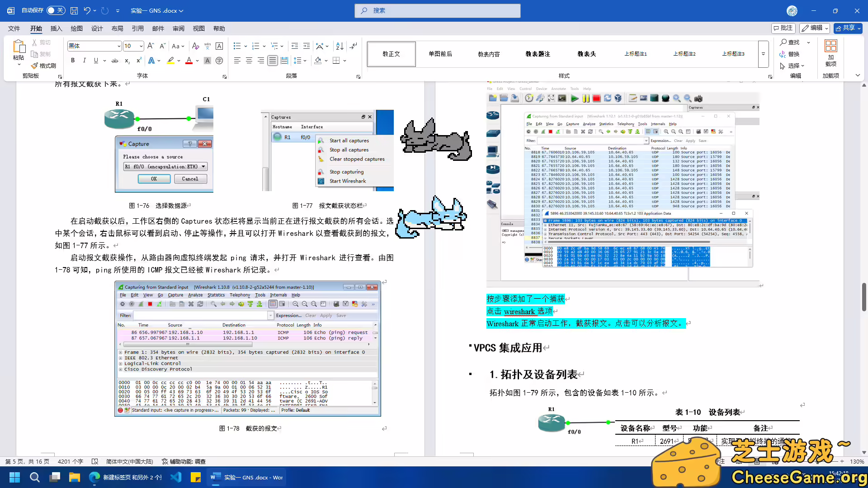Select the text highlight color tool
Viewport: 868px width, 488px height.
pyautogui.click(x=170, y=60)
